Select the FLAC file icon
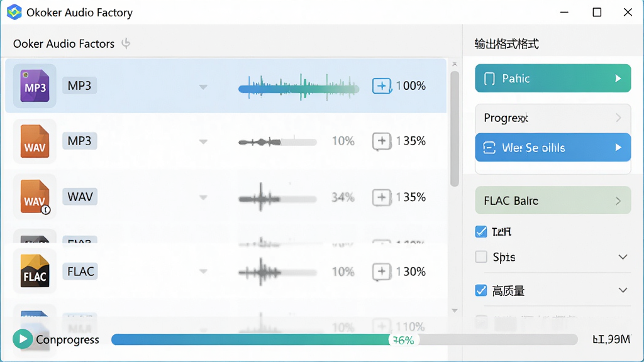 (x=35, y=271)
